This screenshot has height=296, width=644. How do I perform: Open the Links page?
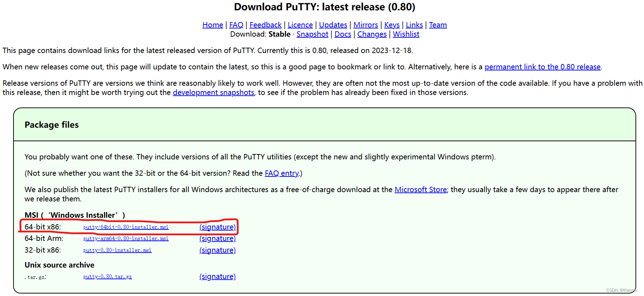414,25
